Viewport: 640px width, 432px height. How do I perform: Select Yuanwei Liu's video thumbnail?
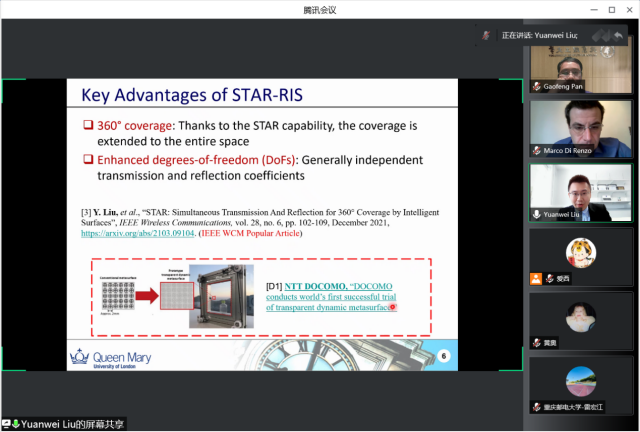[x=580, y=191]
